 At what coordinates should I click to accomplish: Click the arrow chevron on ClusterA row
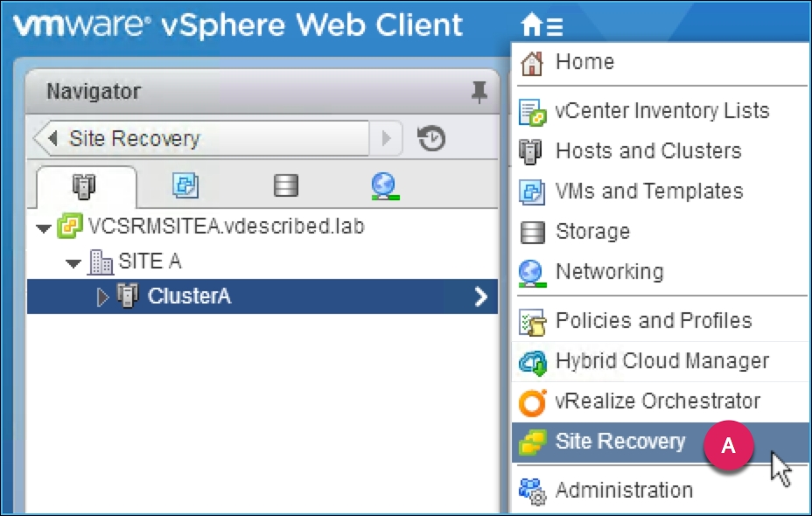[479, 297]
